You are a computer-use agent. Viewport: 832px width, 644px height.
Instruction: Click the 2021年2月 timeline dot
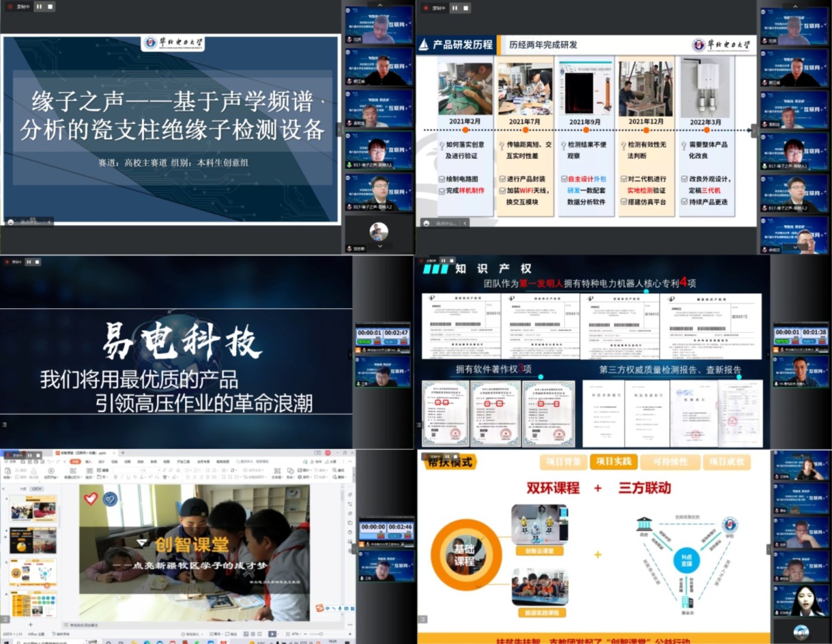pyautogui.click(x=465, y=130)
